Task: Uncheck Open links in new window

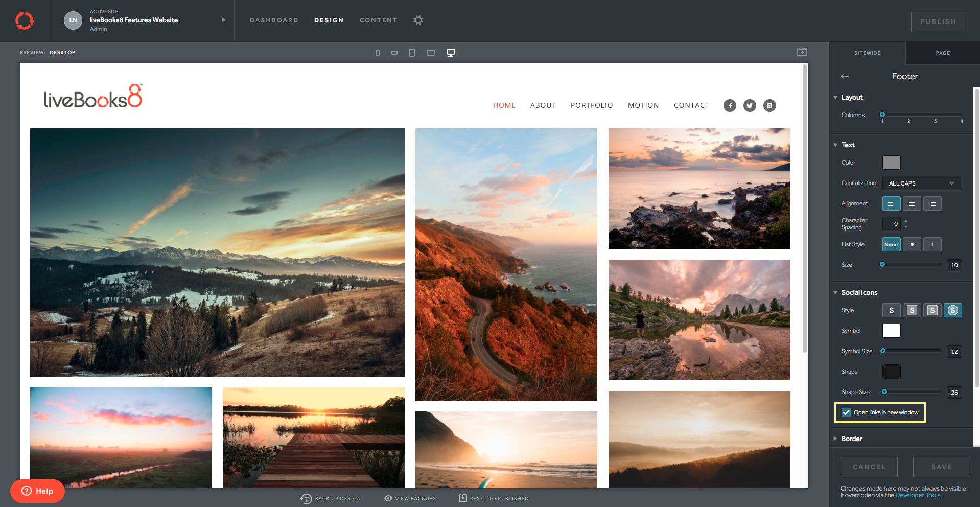Action: tap(847, 412)
